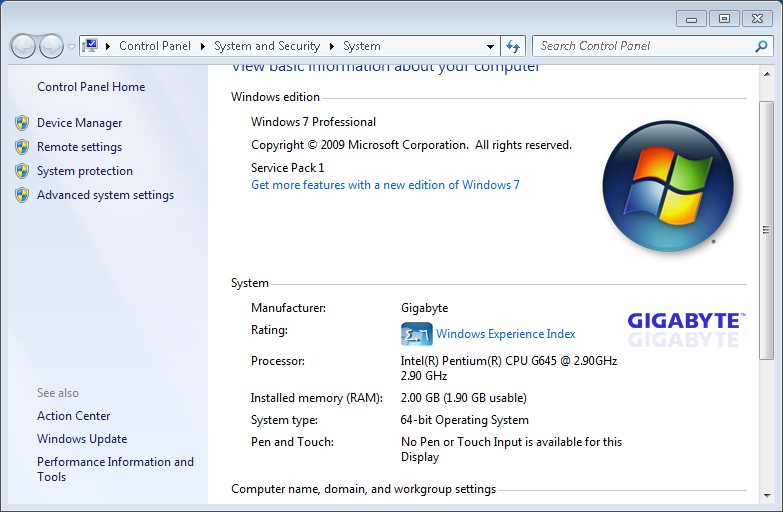Click the computer icon in address bar
This screenshot has width=783, height=512.
coord(90,46)
